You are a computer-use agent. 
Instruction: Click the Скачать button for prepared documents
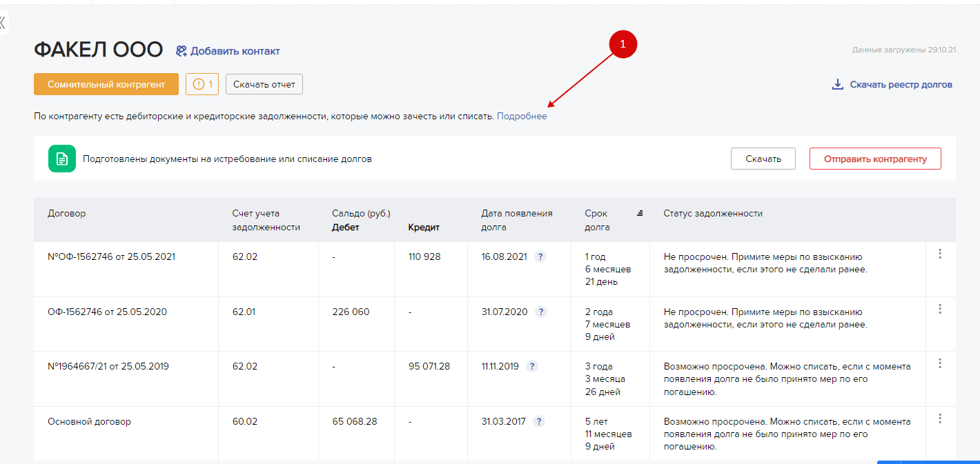point(763,159)
